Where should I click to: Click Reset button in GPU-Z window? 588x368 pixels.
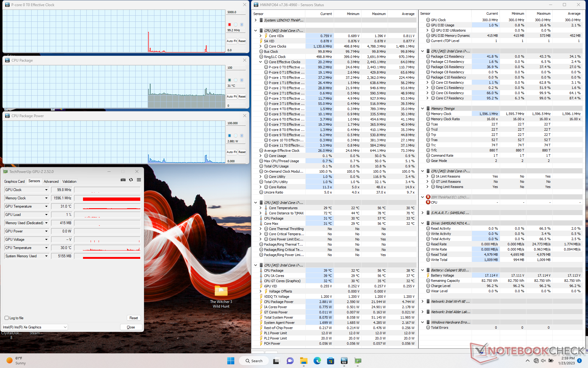[x=134, y=318]
